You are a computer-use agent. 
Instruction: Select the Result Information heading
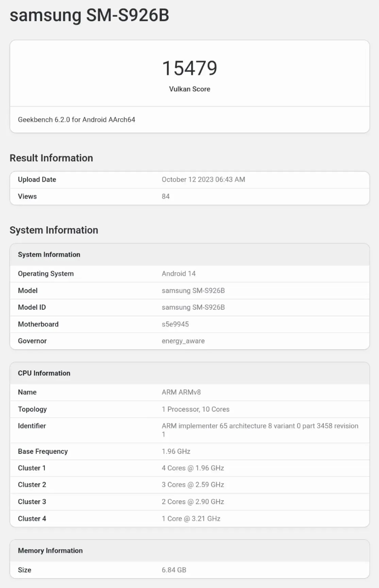pyautogui.click(x=51, y=158)
